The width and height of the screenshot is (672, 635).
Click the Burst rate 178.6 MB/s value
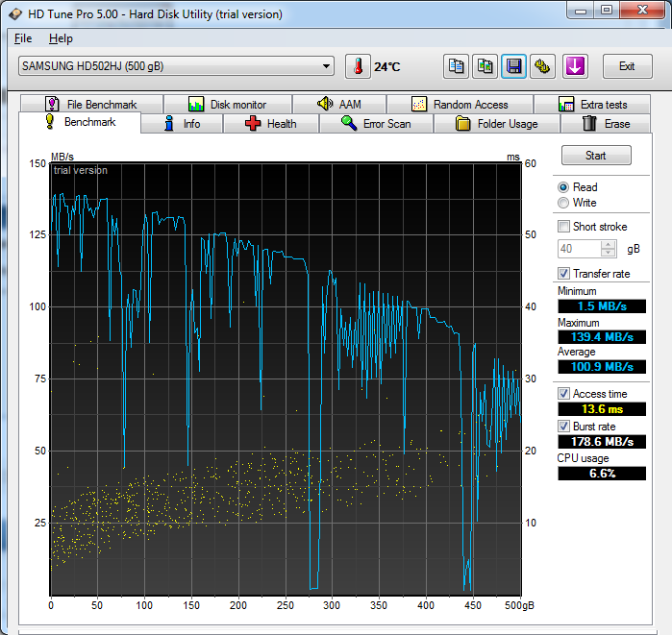[602, 442]
